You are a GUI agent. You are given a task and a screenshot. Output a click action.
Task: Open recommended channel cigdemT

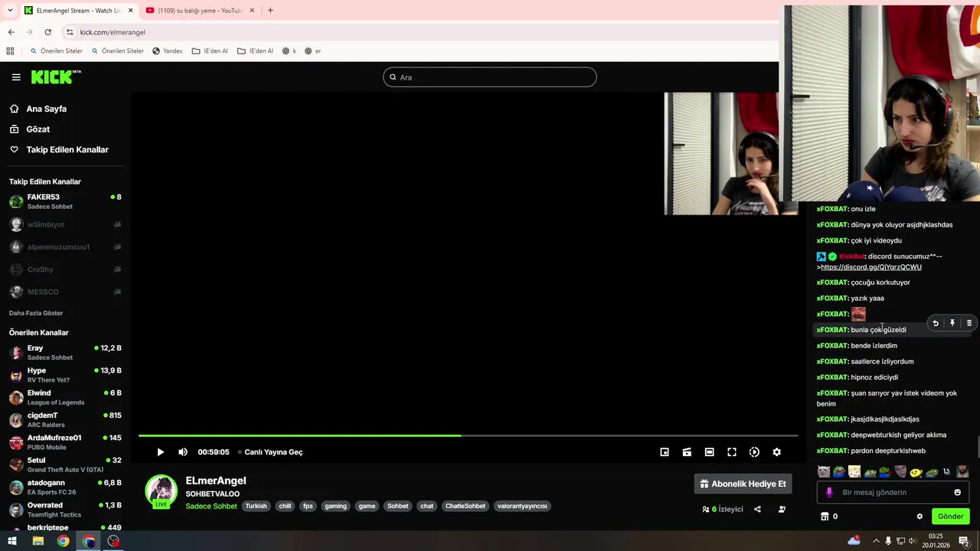[65, 419]
